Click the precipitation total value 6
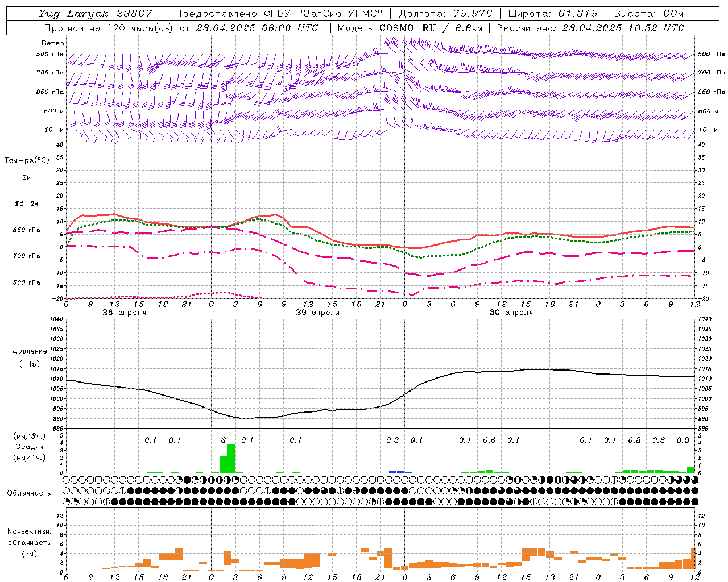Screen dimensions: 728x582 (x=224, y=440)
